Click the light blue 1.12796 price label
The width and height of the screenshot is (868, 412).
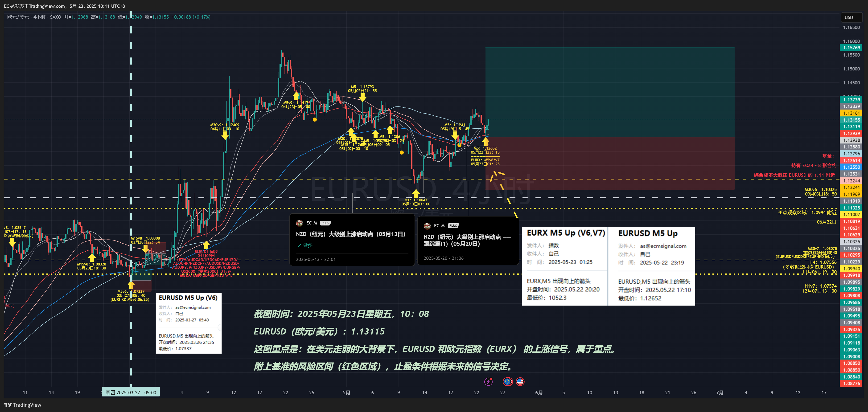point(851,154)
